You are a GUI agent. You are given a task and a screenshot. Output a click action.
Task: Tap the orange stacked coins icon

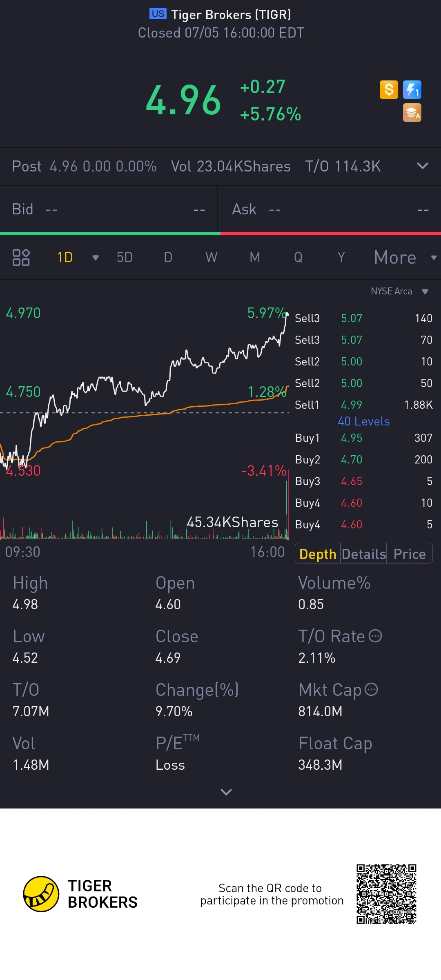(x=412, y=113)
